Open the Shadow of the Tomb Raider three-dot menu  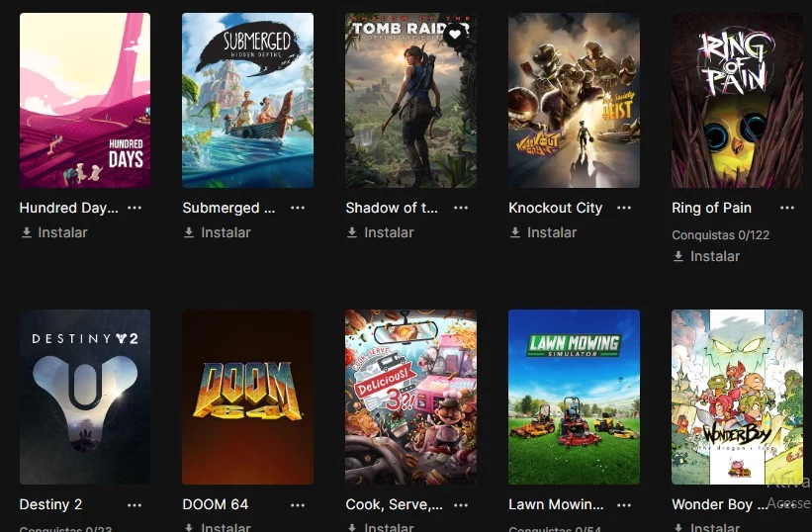[461, 208]
